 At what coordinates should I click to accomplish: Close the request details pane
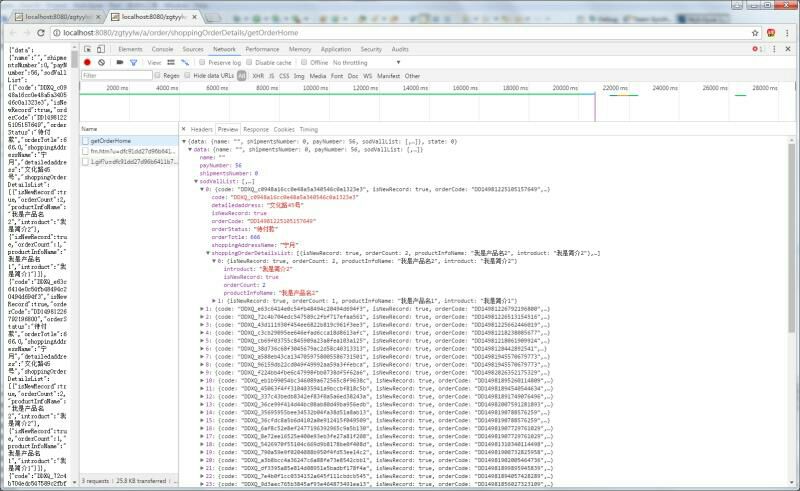(184, 129)
